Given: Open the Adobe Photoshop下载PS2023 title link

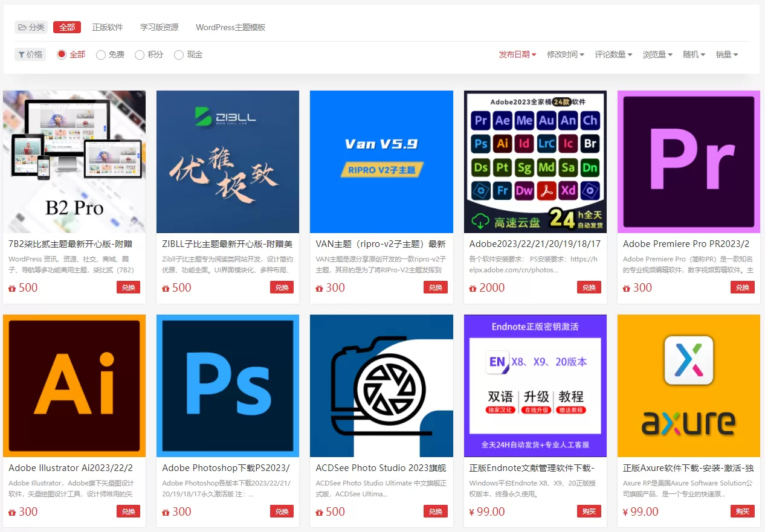Looking at the screenshot, I should pos(226,468).
